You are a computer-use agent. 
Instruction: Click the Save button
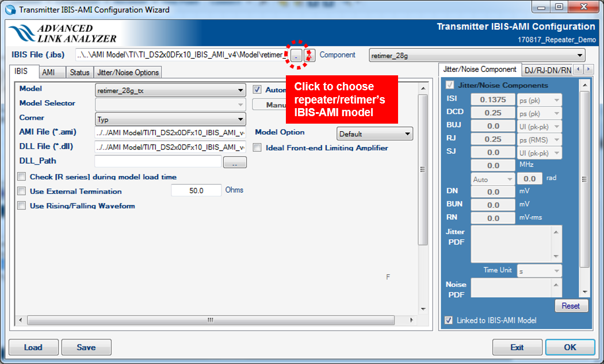pyautogui.click(x=86, y=347)
